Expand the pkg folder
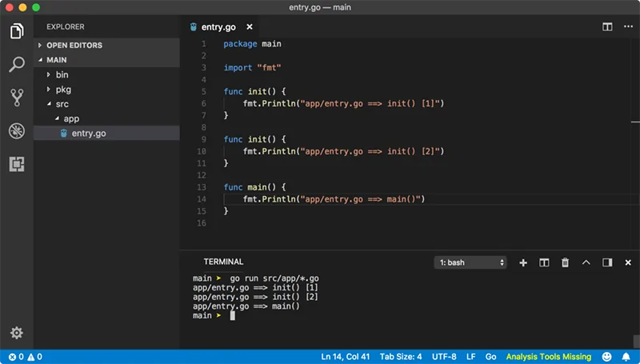 (x=62, y=90)
